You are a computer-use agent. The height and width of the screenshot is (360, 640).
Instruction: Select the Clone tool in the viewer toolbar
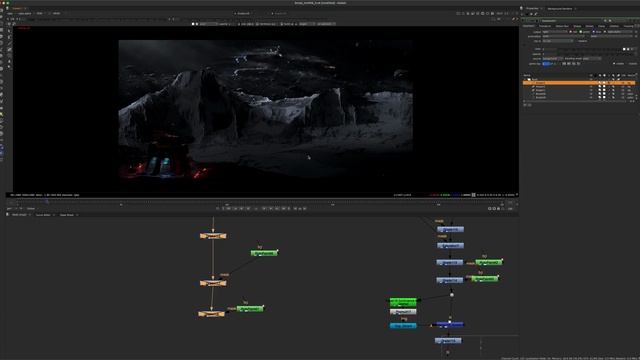(x=9, y=56)
